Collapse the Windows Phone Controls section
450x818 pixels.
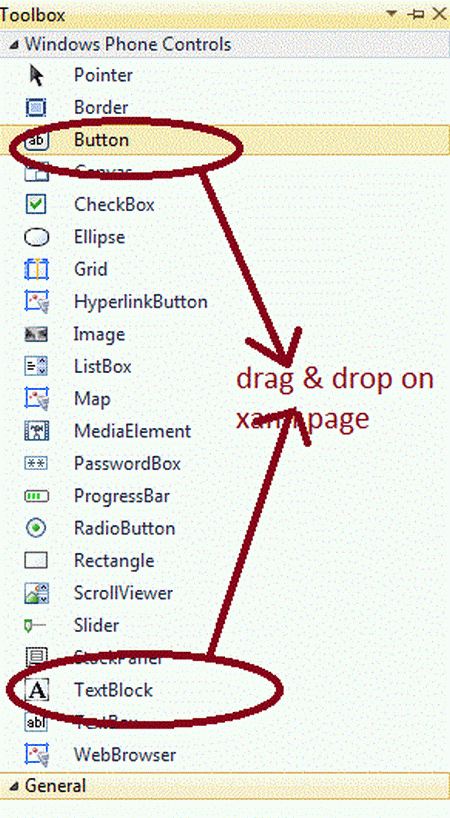(x=13, y=45)
